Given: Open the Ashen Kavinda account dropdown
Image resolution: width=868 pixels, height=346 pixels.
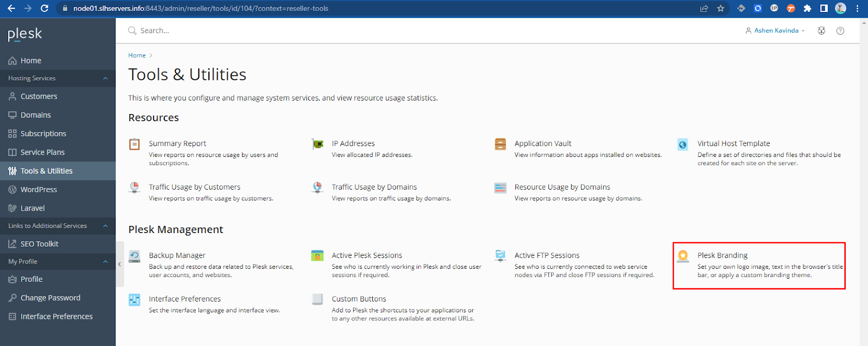Looking at the screenshot, I should (775, 31).
